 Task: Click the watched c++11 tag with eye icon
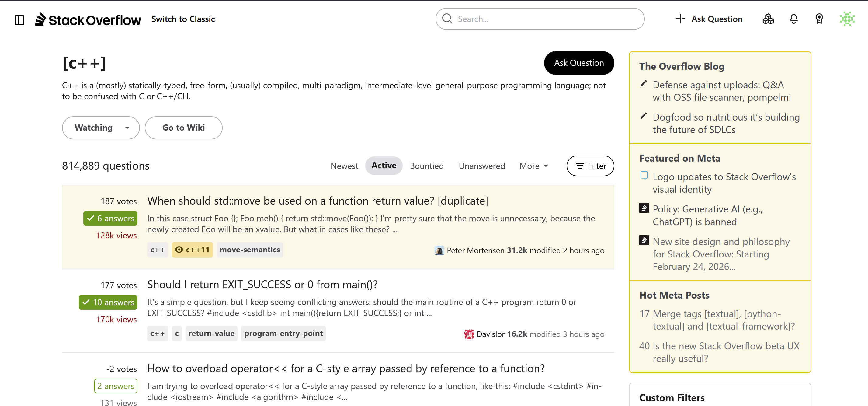(192, 250)
